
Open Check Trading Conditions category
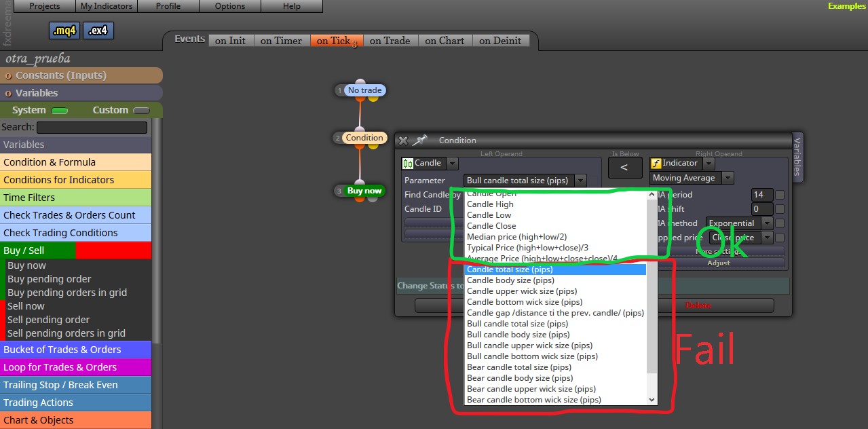(76, 233)
